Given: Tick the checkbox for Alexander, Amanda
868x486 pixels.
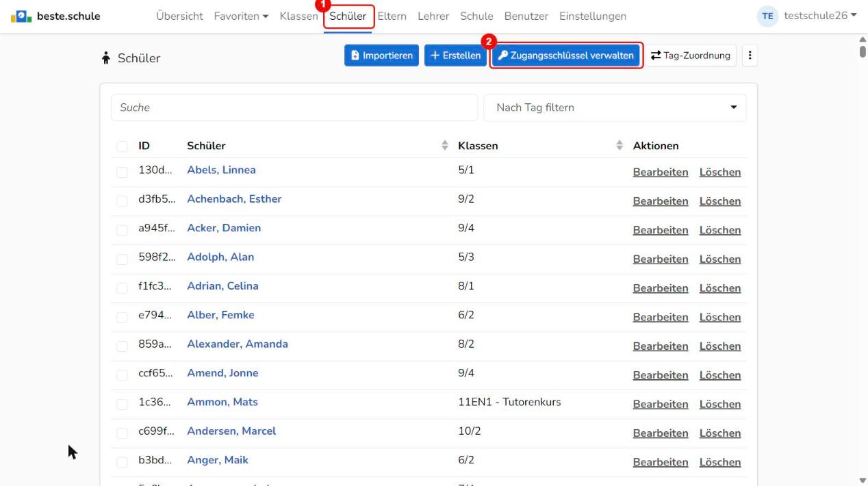Looking at the screenshot, I should click(x=122, y=346).
